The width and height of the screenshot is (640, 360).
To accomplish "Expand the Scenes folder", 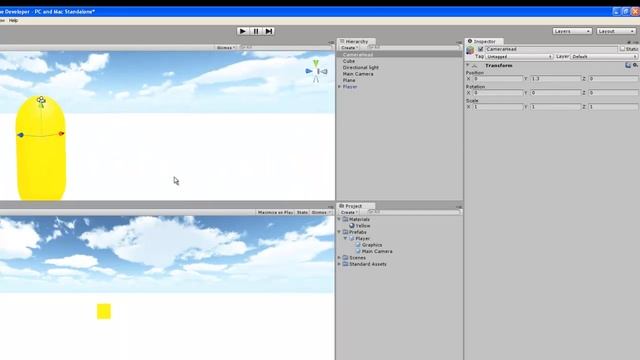I will [339, 258].
